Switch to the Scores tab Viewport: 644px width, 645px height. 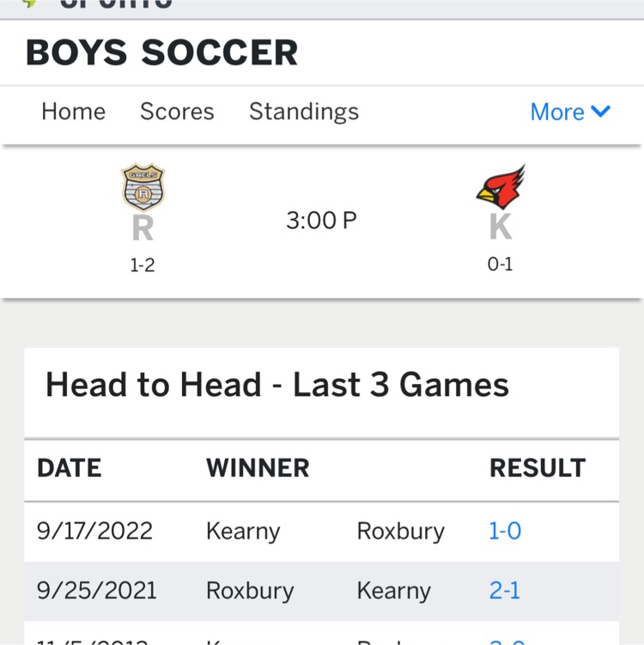tap(177, 112)
